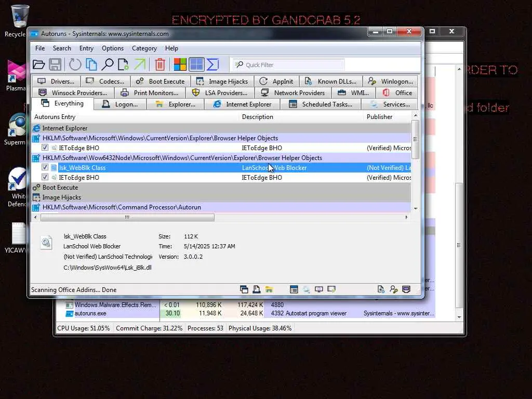Open the Entry menu
This screenshot has width=532, height=399.
tap(87, 48)
